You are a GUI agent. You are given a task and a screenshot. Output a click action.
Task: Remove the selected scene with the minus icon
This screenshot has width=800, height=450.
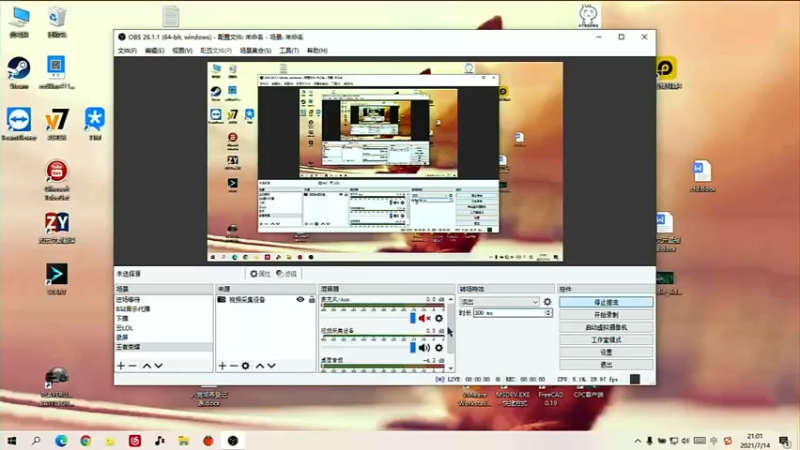[133, 366]
